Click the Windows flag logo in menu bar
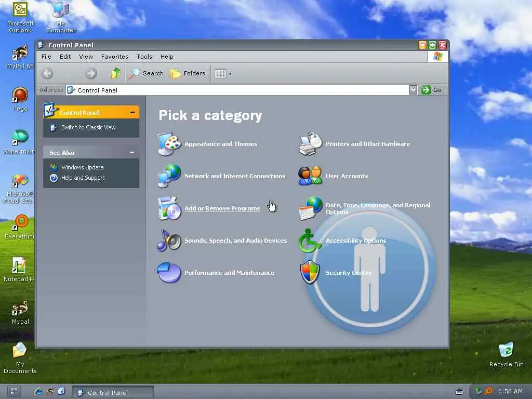 point(437,56)
